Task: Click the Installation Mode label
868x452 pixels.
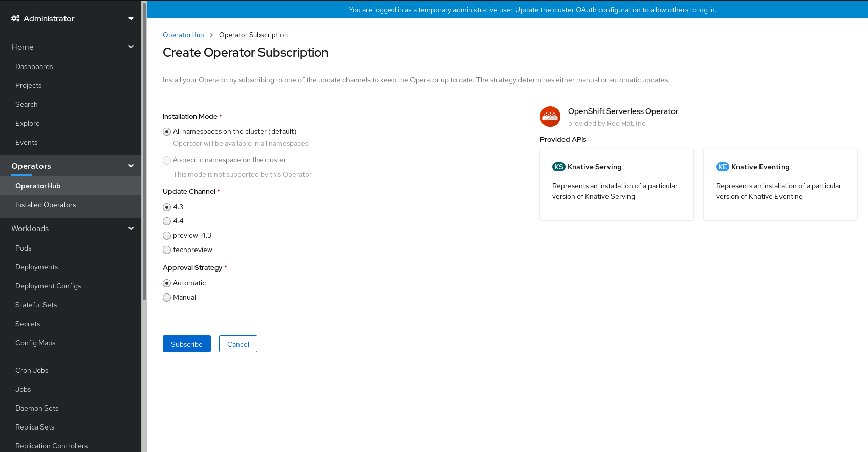Action: 190,116
